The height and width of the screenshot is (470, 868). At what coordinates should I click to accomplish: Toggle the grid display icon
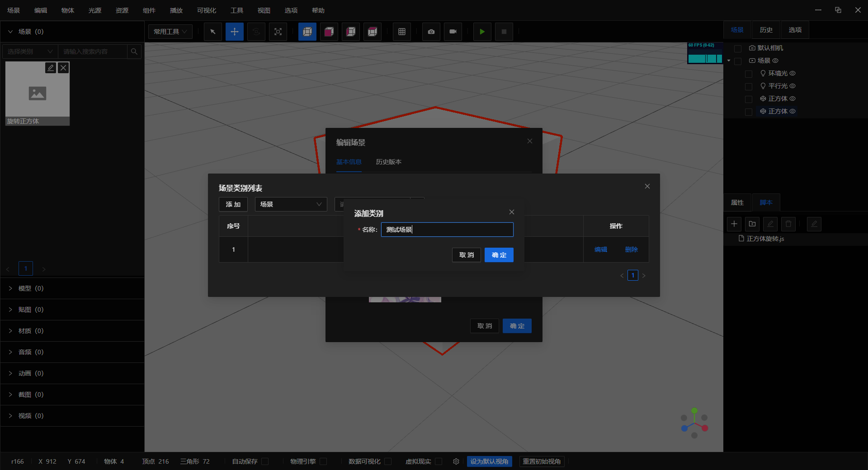pyautogui.click(x=402, y=32)
